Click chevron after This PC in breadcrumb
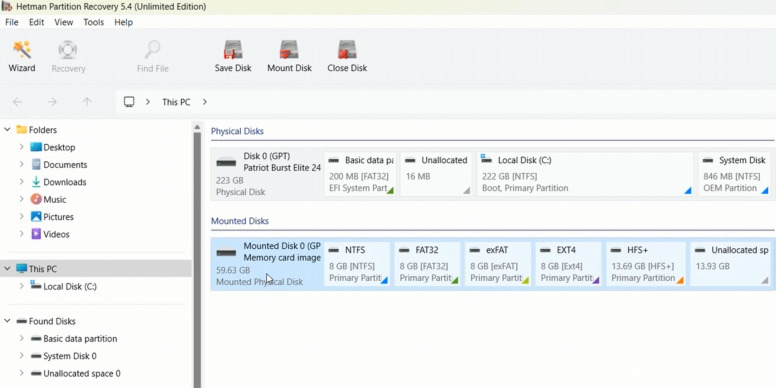 tap(205, 102)
